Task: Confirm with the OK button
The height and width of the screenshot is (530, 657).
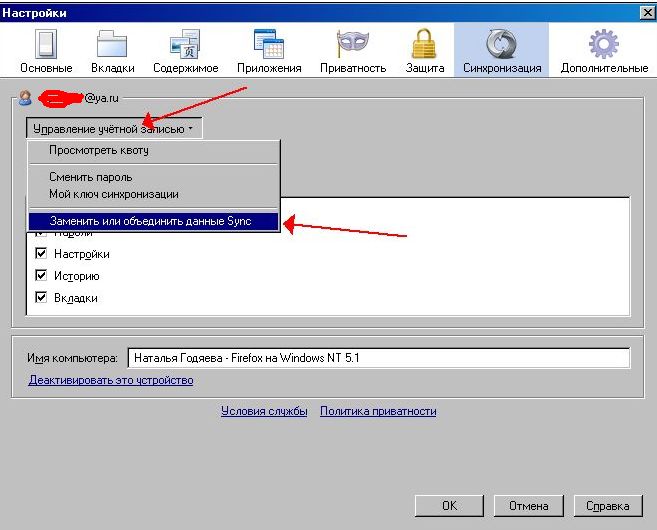Action: [449, 506]
